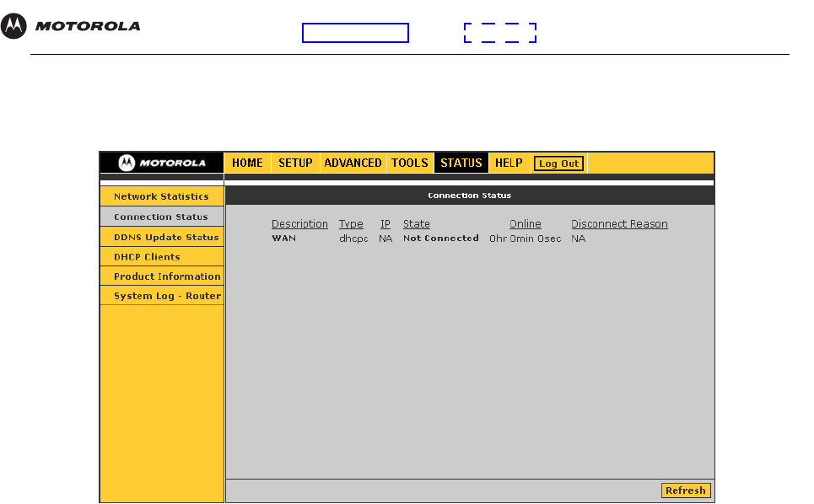Select the WAN description cell
Viewport: 814px width, 504px height.
click(284, 239)
